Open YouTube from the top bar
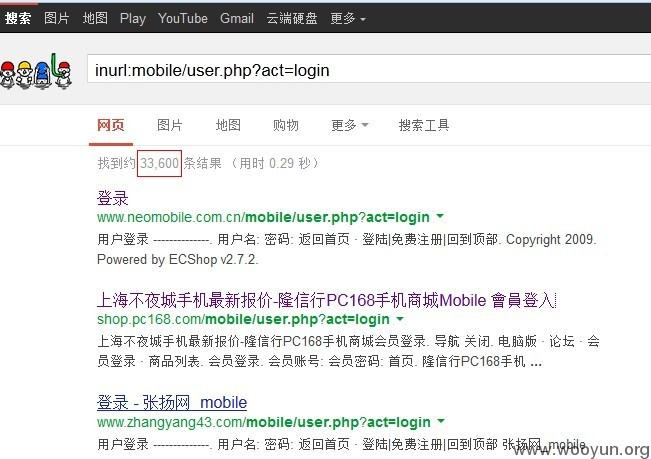The height and width of the screenshot is (459, 651). click(183, 18)
